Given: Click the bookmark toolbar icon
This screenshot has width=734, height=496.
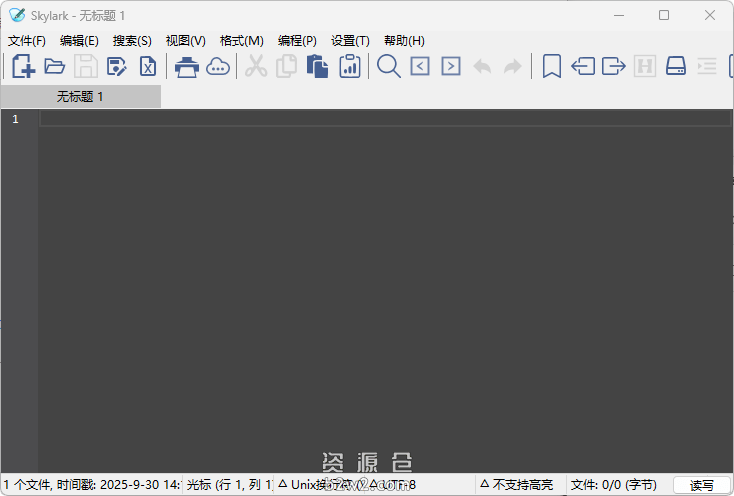Looking at the screenshot, I should [551, 67].
